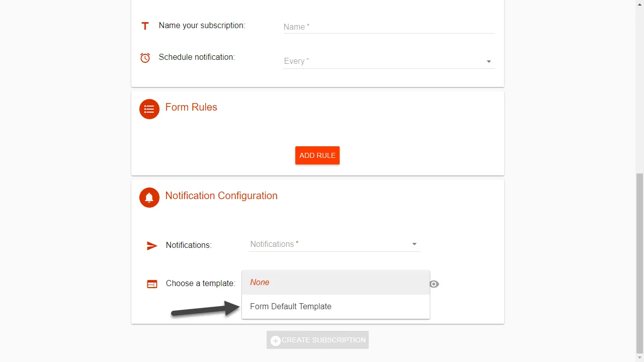Screen dimensions: 644x362
Task: Focus the subscription Name input field
Action: pyautogui.click(x=389, y=27)
